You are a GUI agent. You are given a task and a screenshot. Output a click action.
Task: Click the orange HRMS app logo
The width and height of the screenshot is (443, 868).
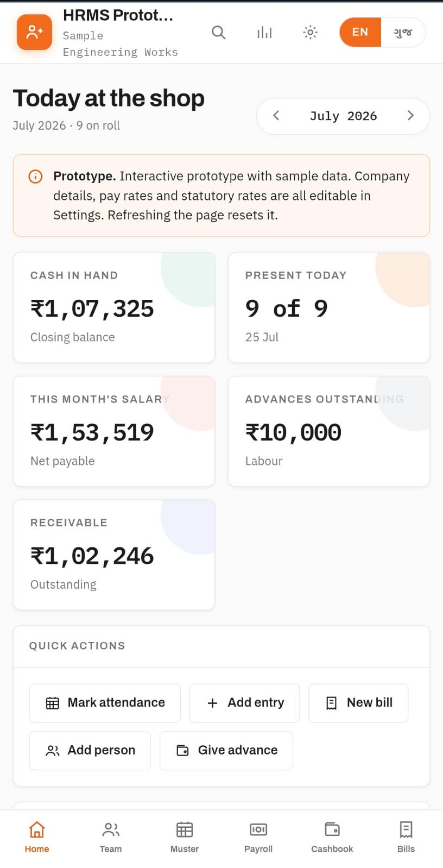pyautogui.click(x=34, y=32)
